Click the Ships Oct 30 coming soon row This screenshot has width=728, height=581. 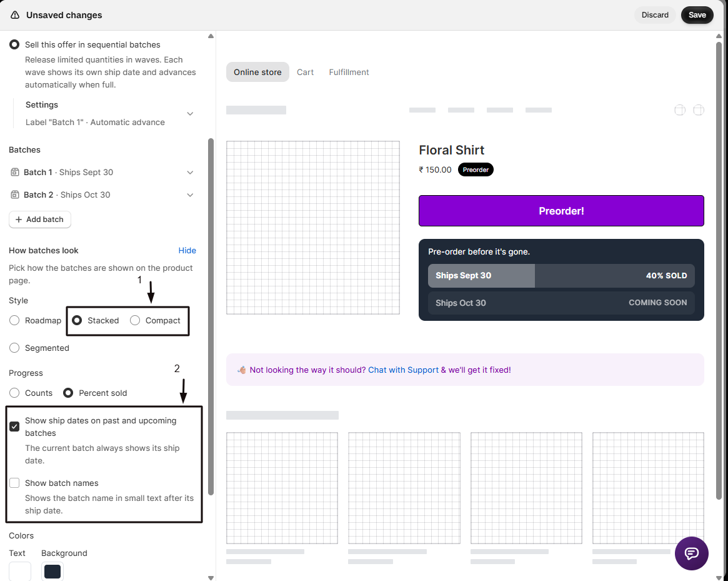tap(561, 303)
